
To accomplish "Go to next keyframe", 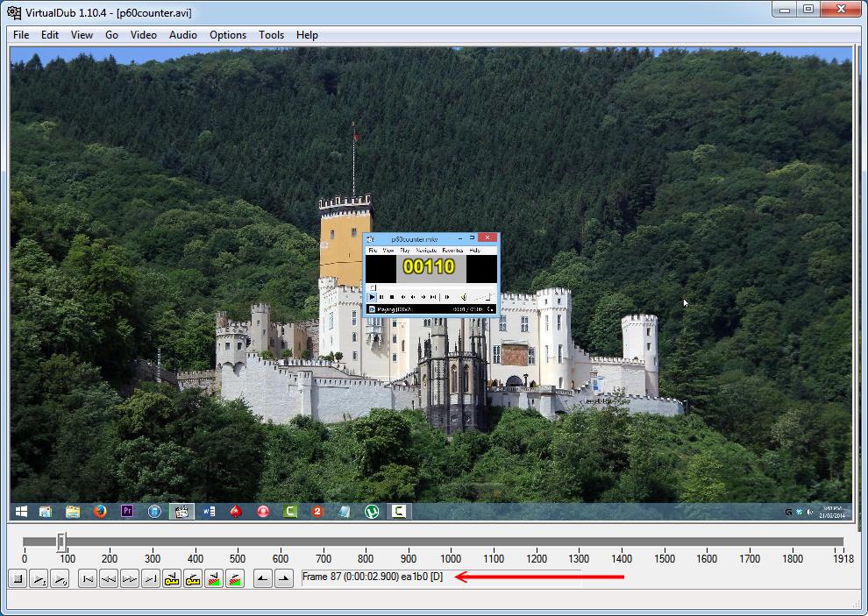I will click(193, 579).
